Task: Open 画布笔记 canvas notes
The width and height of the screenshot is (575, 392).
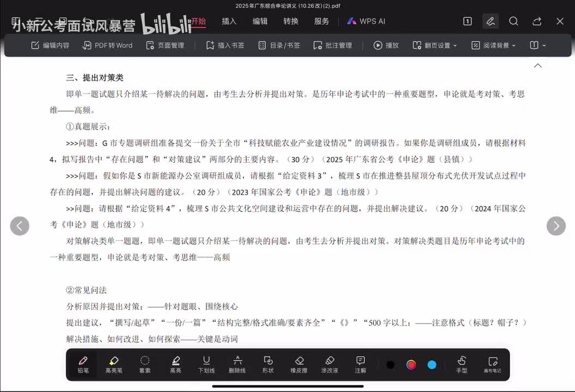Action: coord(492,364)
